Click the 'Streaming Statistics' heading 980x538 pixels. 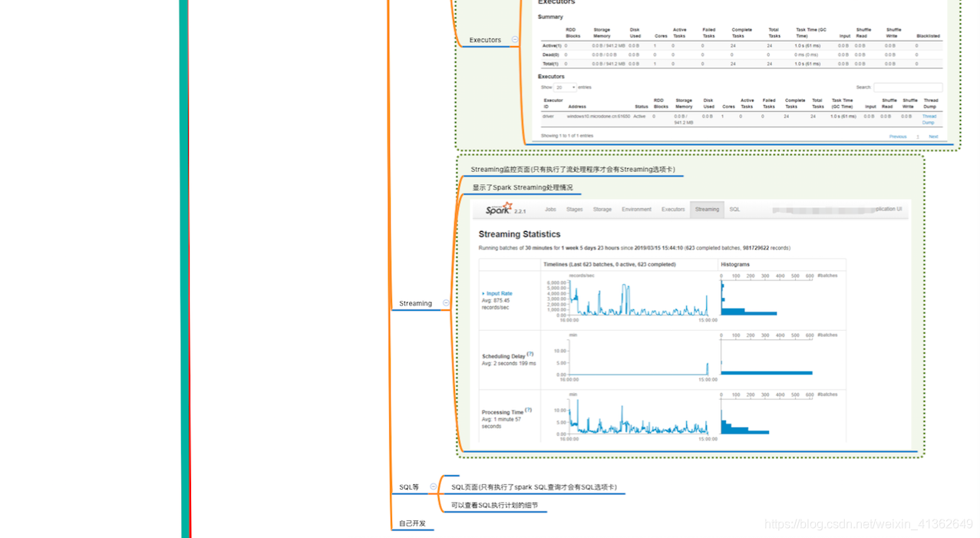click(x=520, y=234)
